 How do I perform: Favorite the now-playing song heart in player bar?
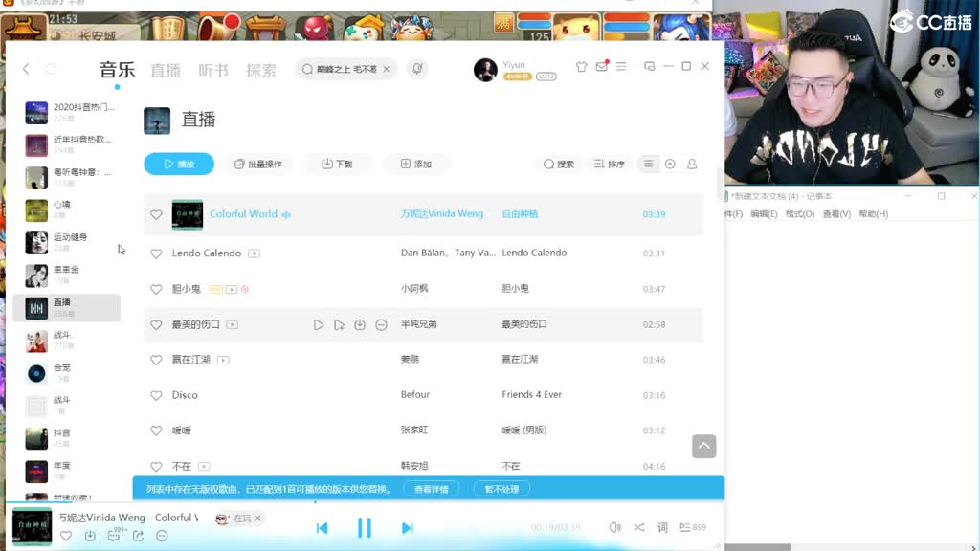[66, 536]
